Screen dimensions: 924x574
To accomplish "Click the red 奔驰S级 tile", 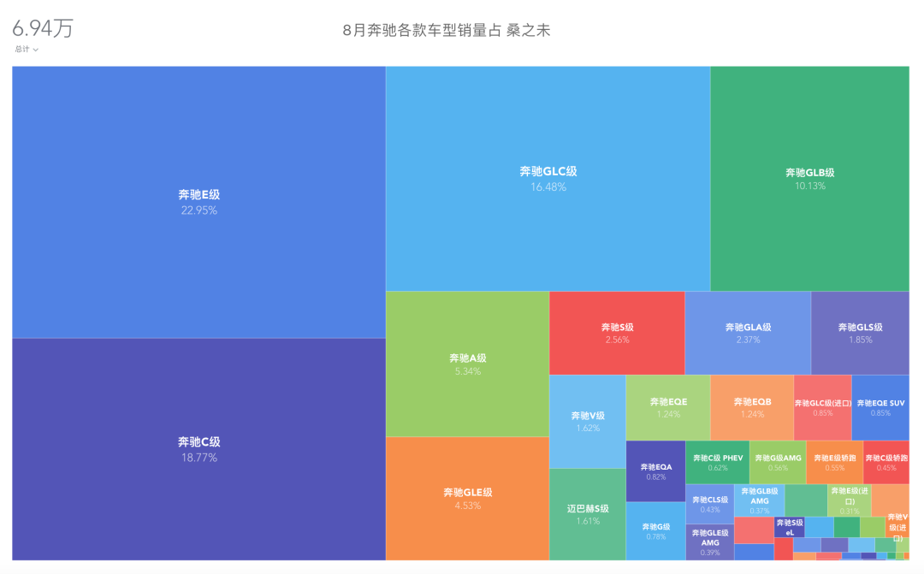I will (616, 332).
